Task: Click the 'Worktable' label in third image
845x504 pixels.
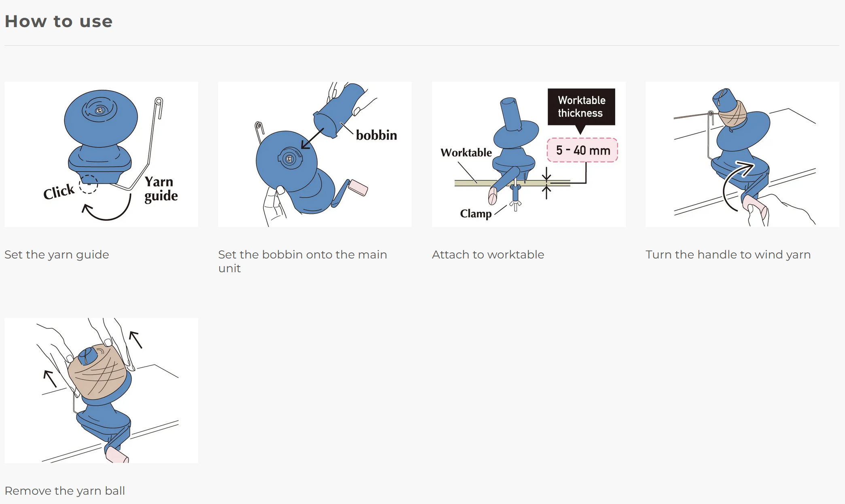Action: 466,152
